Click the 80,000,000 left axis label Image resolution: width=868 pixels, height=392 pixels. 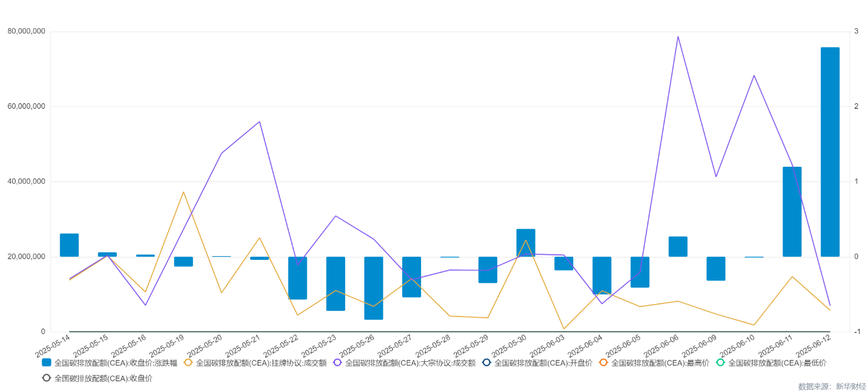(x=26, y=31)
